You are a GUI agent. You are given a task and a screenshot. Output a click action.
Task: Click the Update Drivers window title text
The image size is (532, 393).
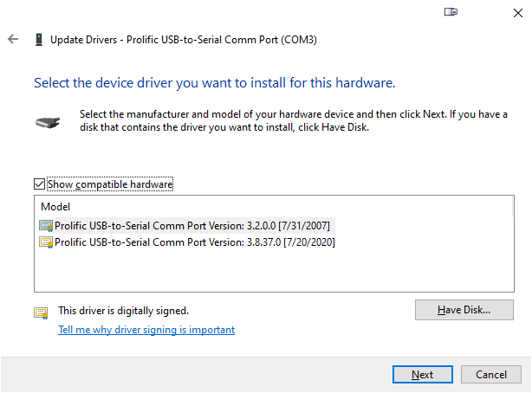click(x=184, y=40)
